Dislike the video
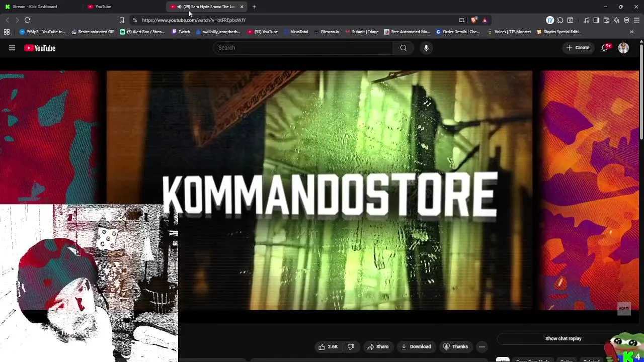 click(351, 347)
